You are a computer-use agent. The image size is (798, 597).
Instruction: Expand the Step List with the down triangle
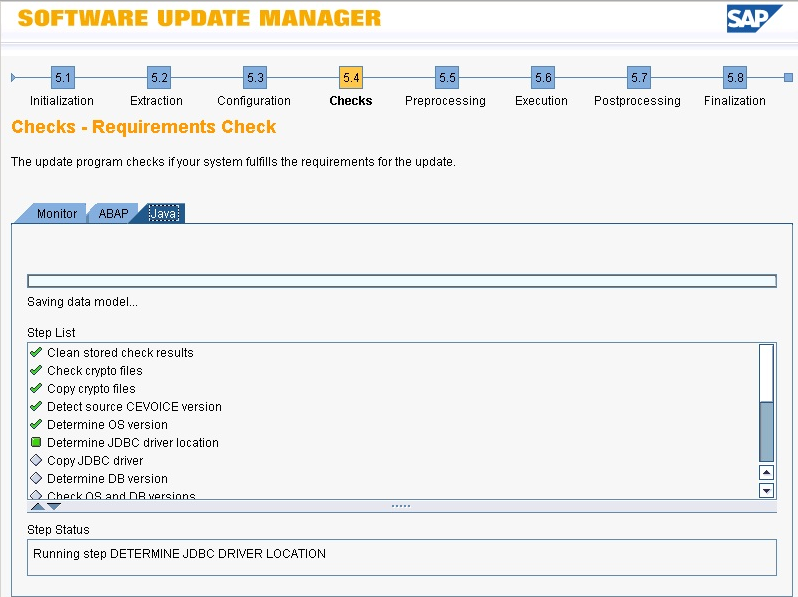coord(54,506)
